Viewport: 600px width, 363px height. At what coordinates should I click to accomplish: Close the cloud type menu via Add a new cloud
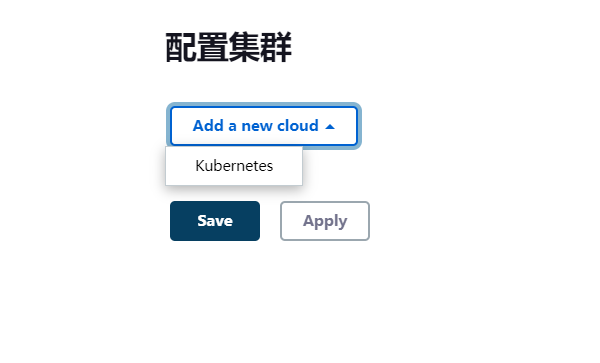(264, 126)
